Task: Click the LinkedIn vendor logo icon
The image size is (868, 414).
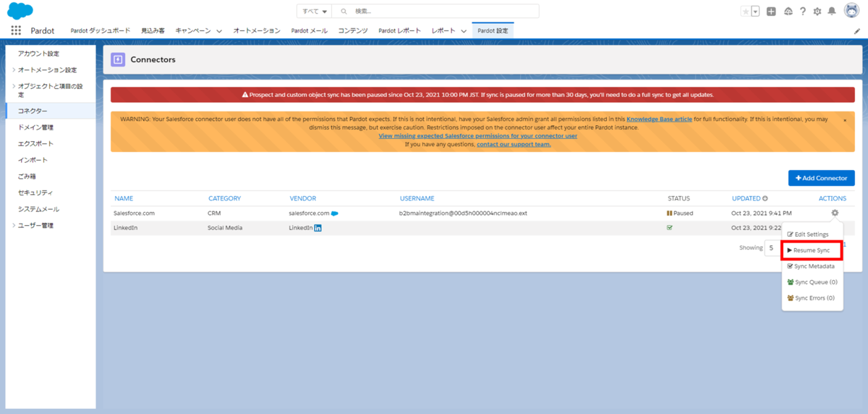Action: pyautogui.click(x=318, y=228)
